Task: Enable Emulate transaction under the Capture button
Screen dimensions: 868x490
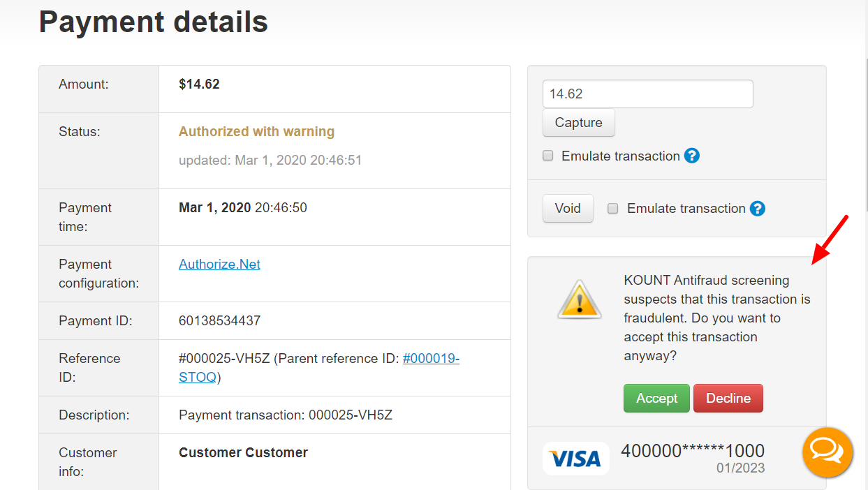Action: coord(548,156)
